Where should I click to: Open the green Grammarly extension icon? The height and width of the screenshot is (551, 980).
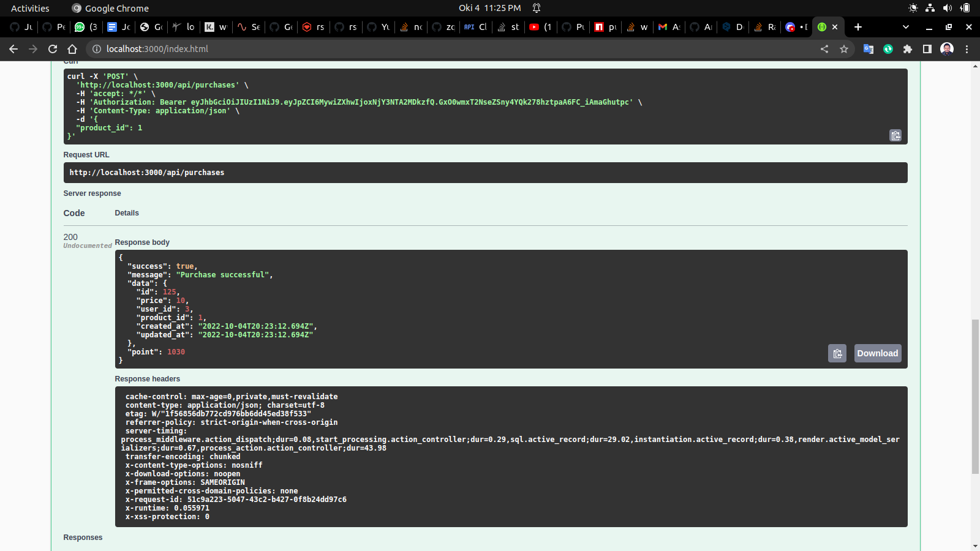(x=888, y=49)
